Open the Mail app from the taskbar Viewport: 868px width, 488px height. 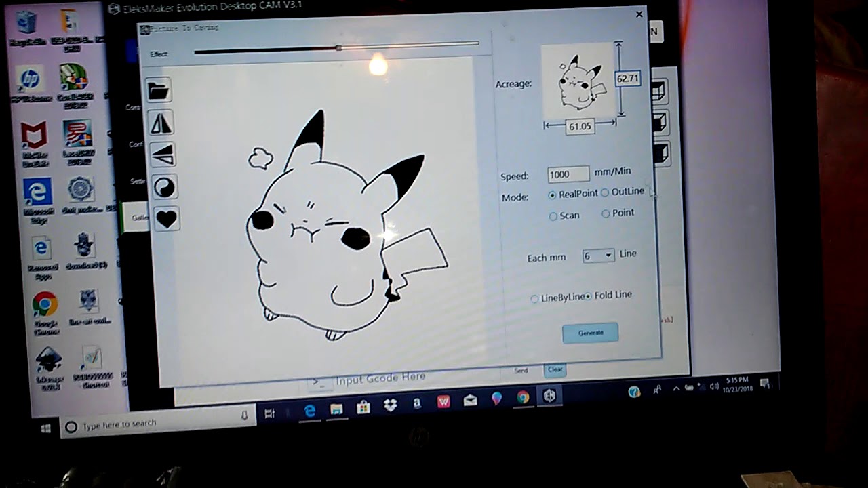coord(470,401)
